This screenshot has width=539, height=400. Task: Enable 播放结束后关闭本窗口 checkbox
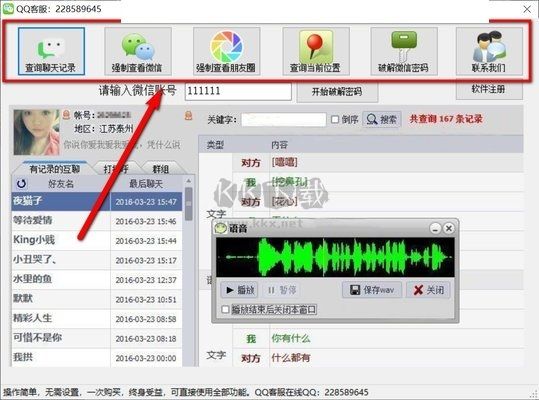click(x=226, y=310)
